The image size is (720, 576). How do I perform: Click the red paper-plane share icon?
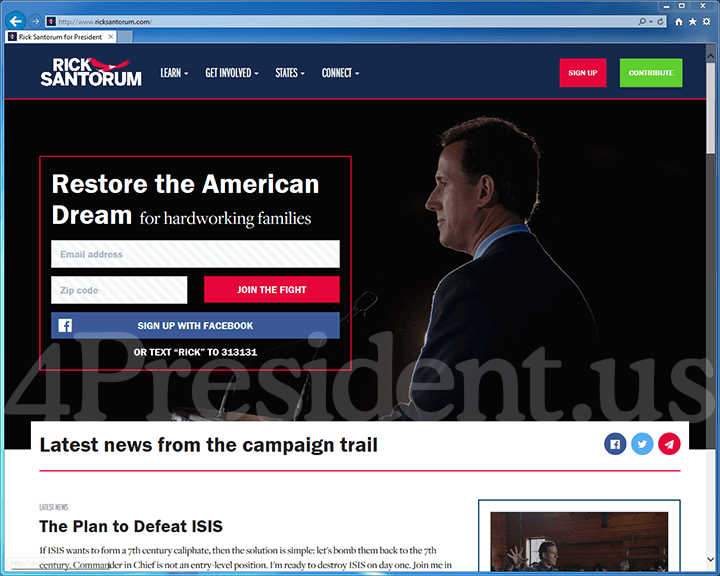[669, 444]
